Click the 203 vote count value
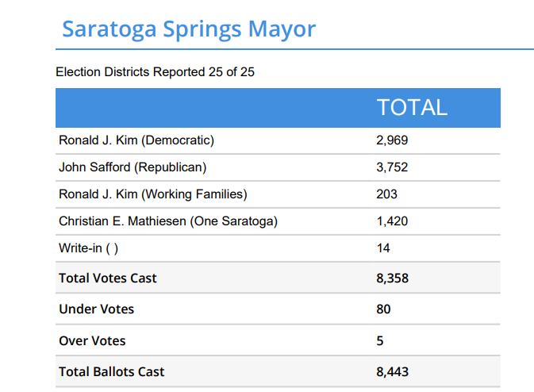The width and height of the screenshot is (534, 392). [386, 194]
